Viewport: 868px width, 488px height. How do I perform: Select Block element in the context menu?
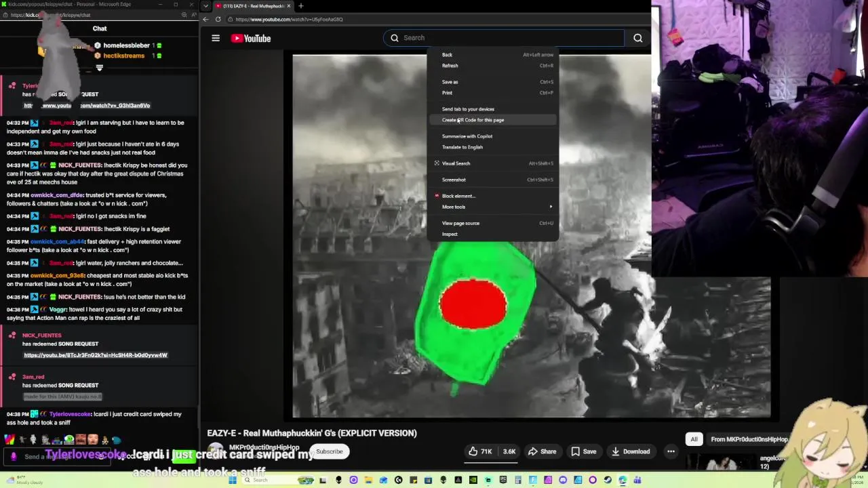[493, 196]
